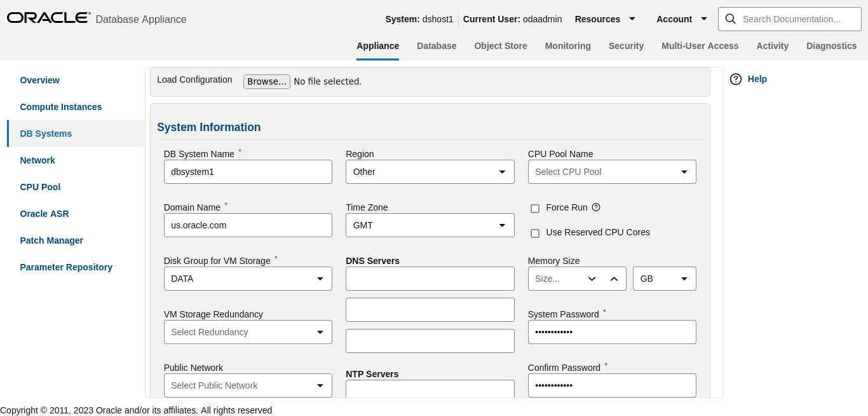Click the DNS Servers input field
The height and width of the screenshot is (416, 868).
pyautogui.click(x=430, y=278)
